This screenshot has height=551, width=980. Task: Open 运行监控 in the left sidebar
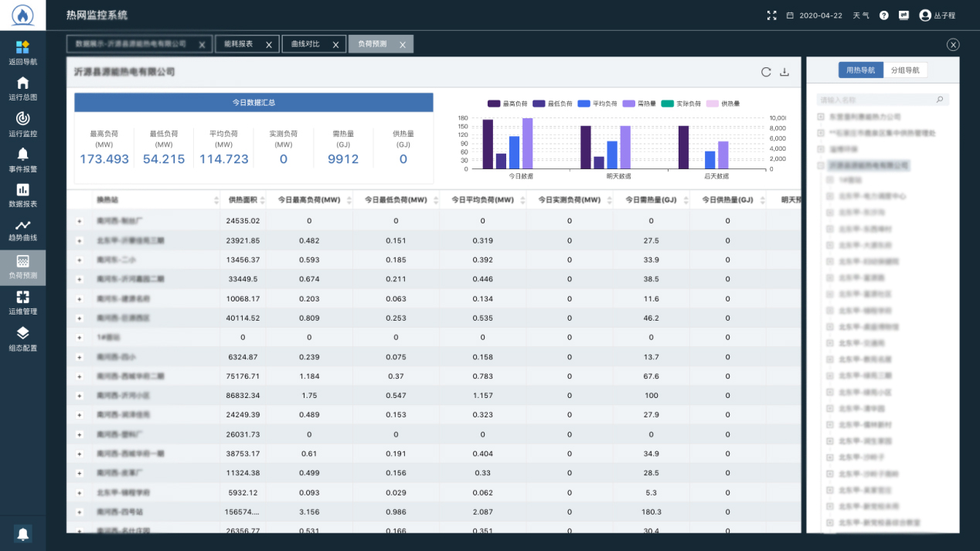(x=22, y=124)
